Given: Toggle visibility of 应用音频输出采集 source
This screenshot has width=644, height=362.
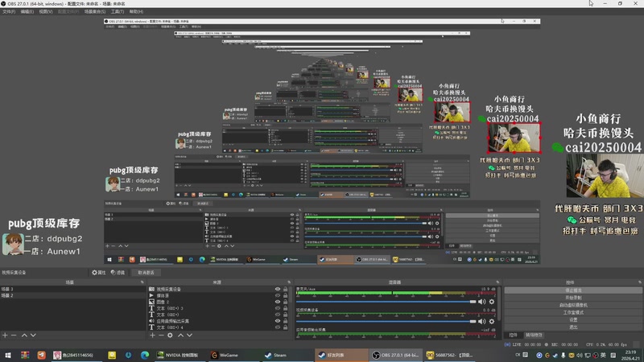Looking at the screenshot, I should click(x=278, y=321).
